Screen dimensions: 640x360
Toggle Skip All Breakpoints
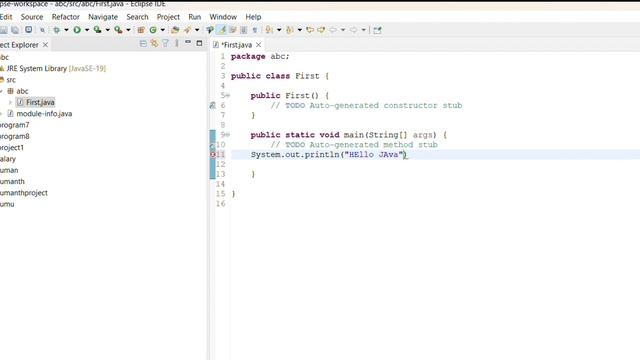click(x=42, y=30)
